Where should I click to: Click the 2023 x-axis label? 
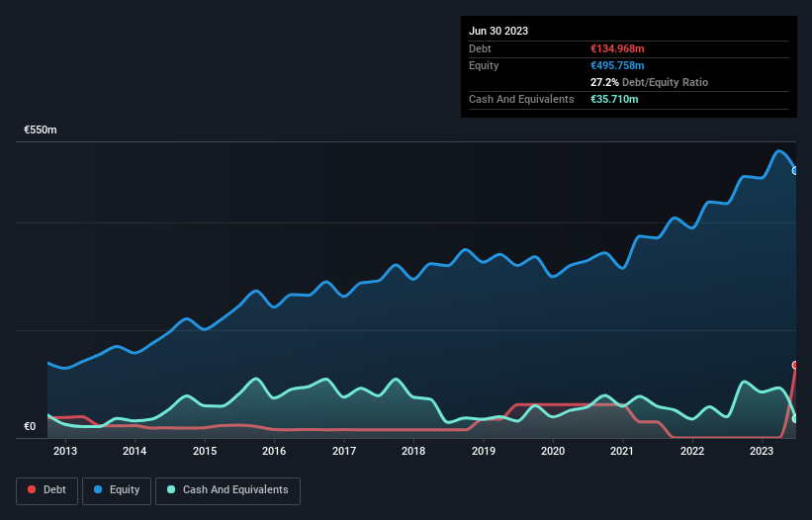762,451
